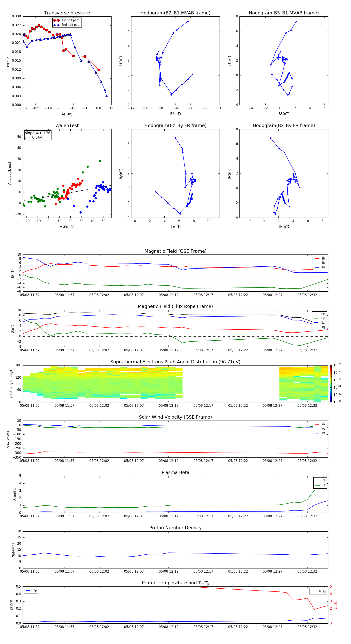
Task: Click the Bx legend entry in GSE panel
Action: (320, 259)
